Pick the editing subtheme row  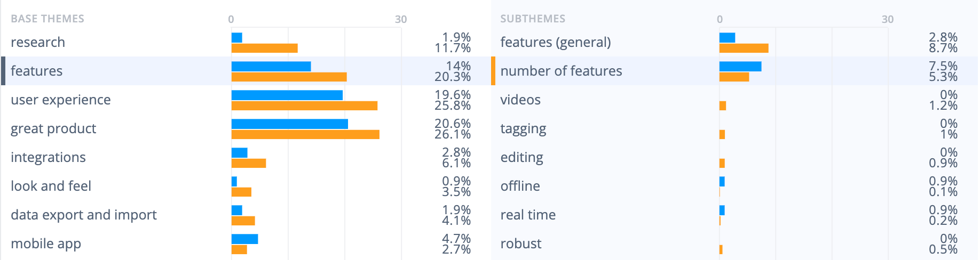(x=734, y=157)
